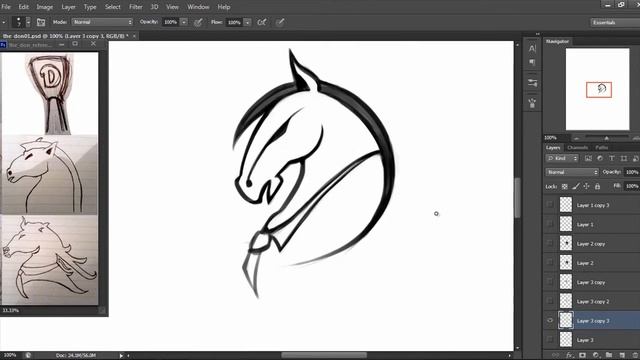Open the Select menu
The image size is (640, 360).
pos(112,7)
